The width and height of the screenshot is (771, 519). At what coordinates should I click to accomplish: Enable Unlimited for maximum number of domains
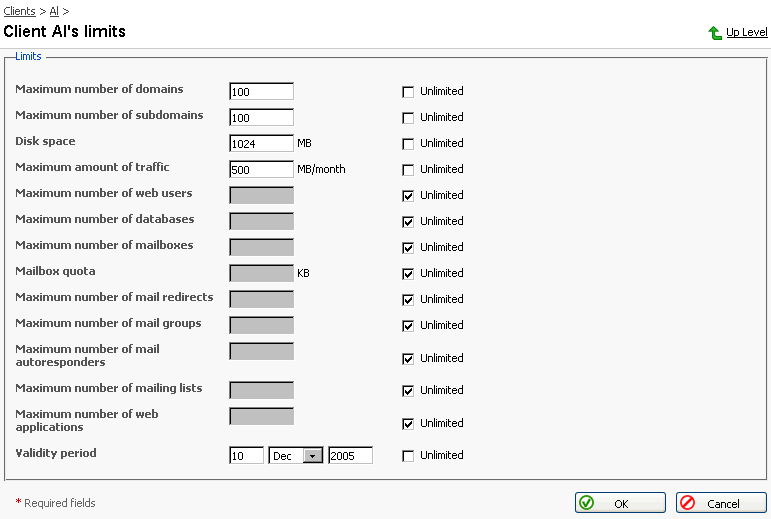(408, 92)
